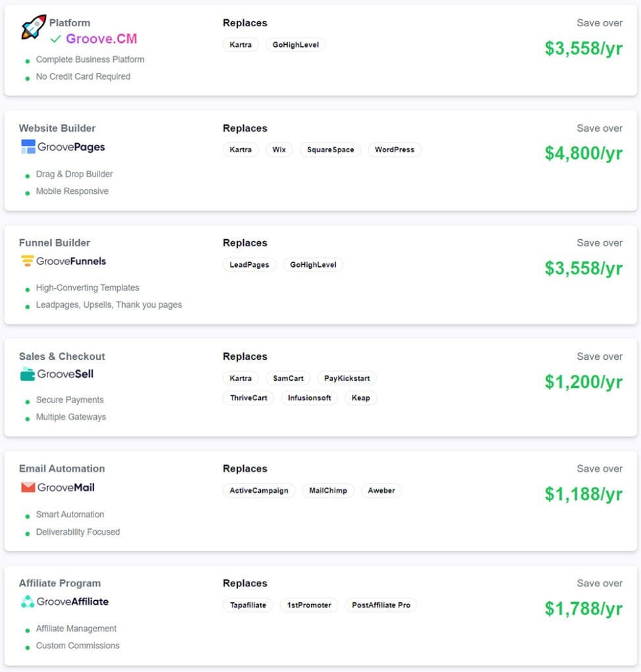Image resolution: width=641 pixels, height=672 pixels.
Task: Click the GrooveAffiliate logo icon
Action: (x=28, y=601)
